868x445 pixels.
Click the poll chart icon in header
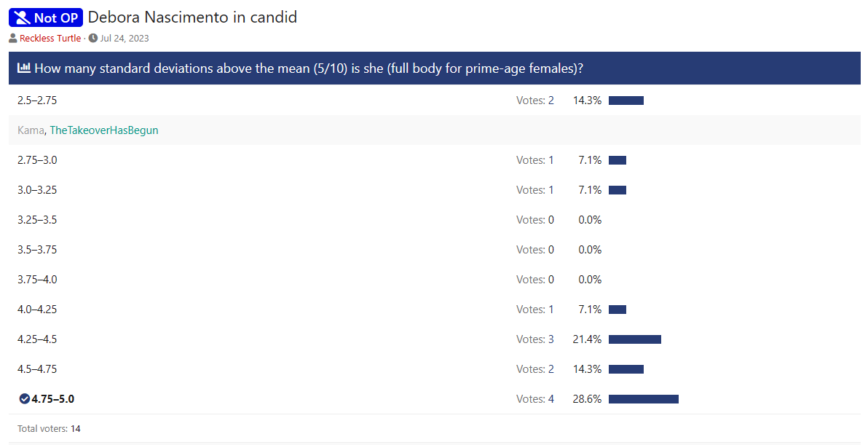(24, 68)
